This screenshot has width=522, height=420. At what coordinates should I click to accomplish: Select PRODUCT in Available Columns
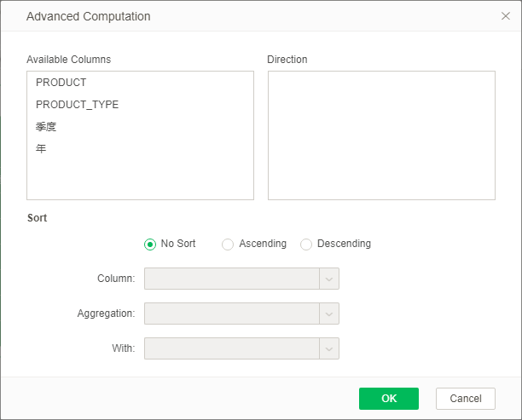tap(61, 83)
